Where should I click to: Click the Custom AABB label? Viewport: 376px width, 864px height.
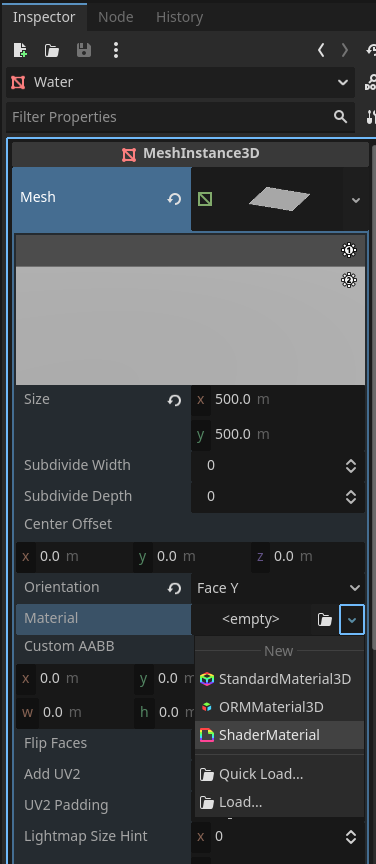tap(69, 646)
